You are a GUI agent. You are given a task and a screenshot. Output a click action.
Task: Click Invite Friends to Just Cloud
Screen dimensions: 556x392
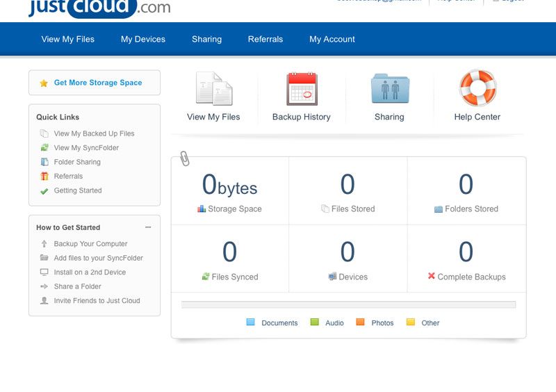pos(97,300)
